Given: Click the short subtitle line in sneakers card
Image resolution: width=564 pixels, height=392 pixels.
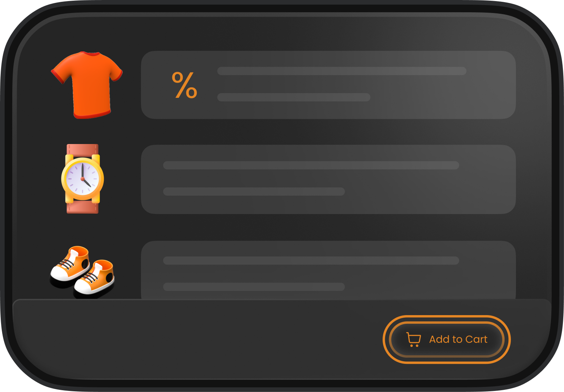Looking at the screenshot, I should [x=254, y=287].
